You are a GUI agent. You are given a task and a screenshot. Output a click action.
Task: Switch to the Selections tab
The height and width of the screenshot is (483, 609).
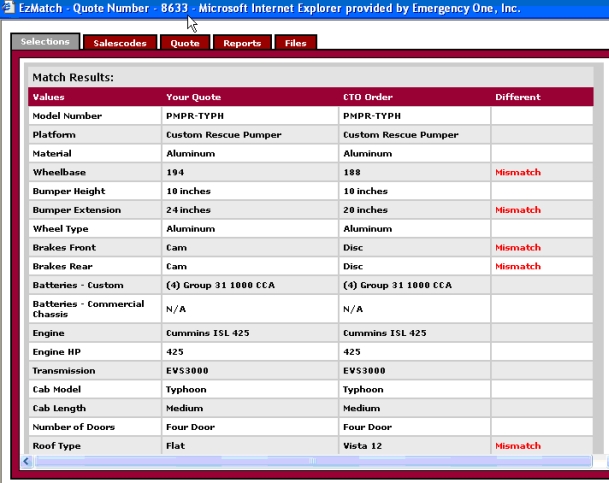(x=45, y=42)
